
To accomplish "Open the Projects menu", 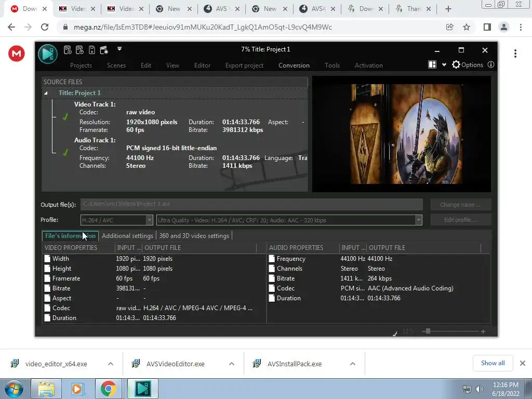I will coord(81,65).
